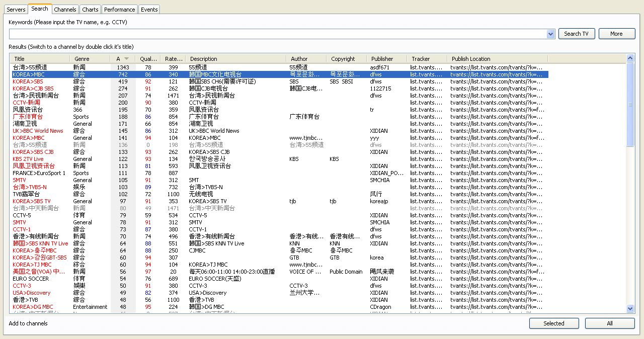Sort results by Title column header
Image resolution: width=644 pixels, height=339 pixels.
click(x=39, y=59)
